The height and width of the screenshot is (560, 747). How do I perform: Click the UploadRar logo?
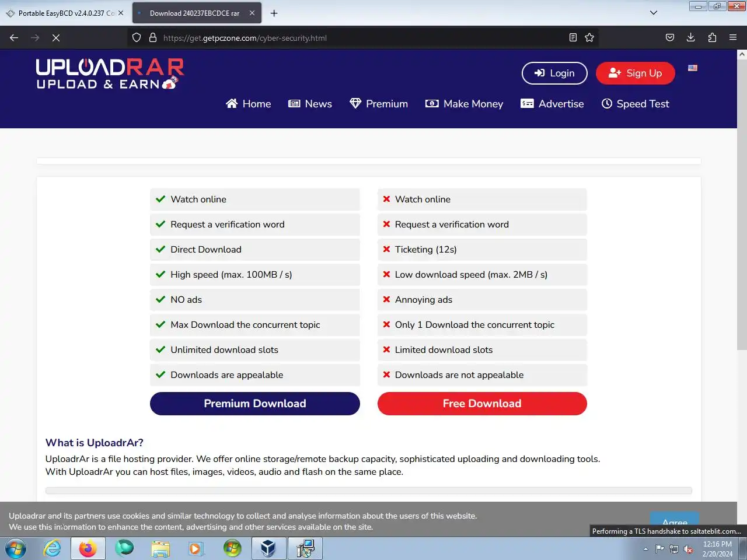110,74
